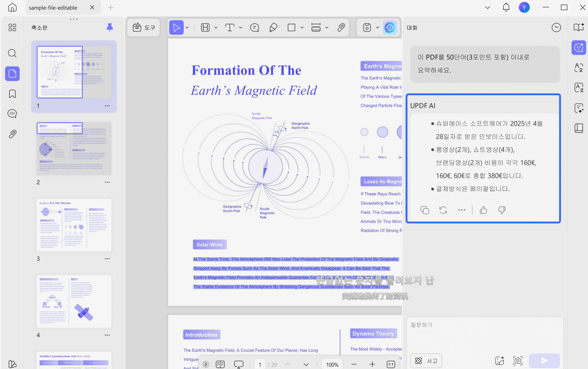Switch to the sample-file-editable tab
Screen dimensions: 588x369
[53, 8]
